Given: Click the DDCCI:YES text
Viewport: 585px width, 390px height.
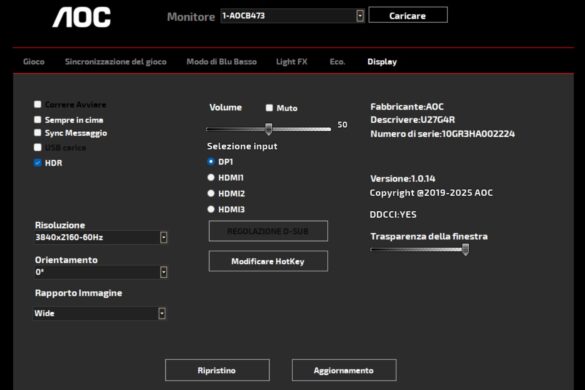Looking at the screenshot, I should (393, 215).
